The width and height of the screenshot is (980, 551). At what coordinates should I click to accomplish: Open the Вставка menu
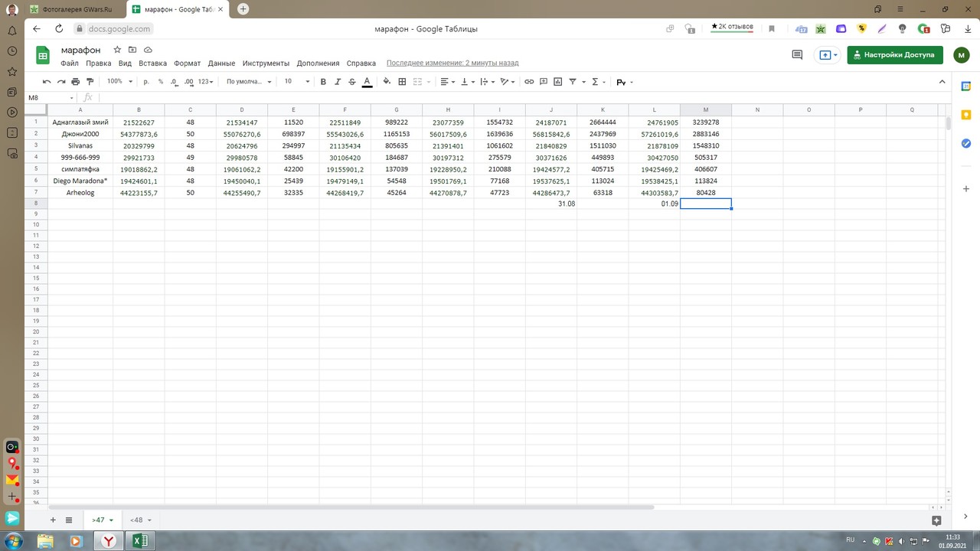(x=153, y=64)
